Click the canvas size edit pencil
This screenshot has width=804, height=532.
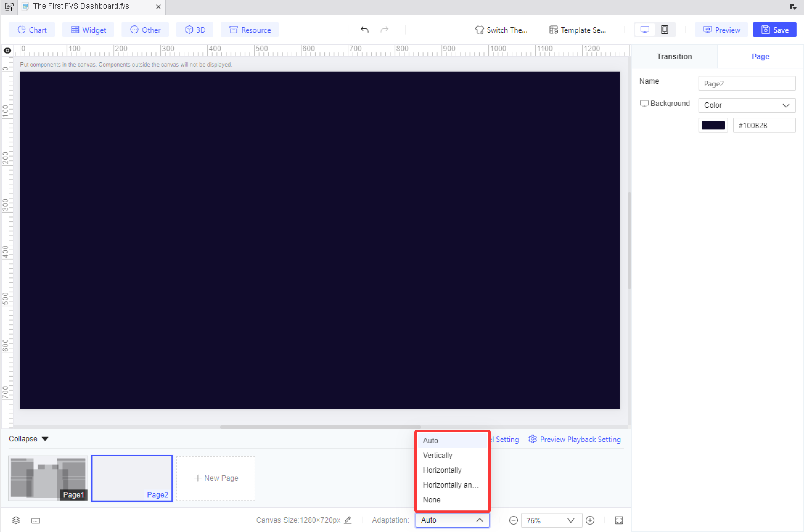click(x=348, y=520)
